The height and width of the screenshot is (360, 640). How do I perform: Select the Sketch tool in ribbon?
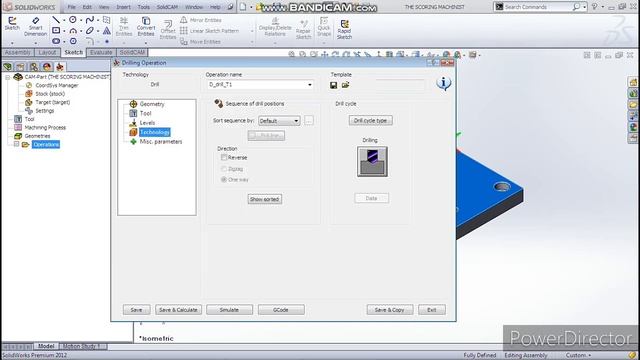coord(12,24)
